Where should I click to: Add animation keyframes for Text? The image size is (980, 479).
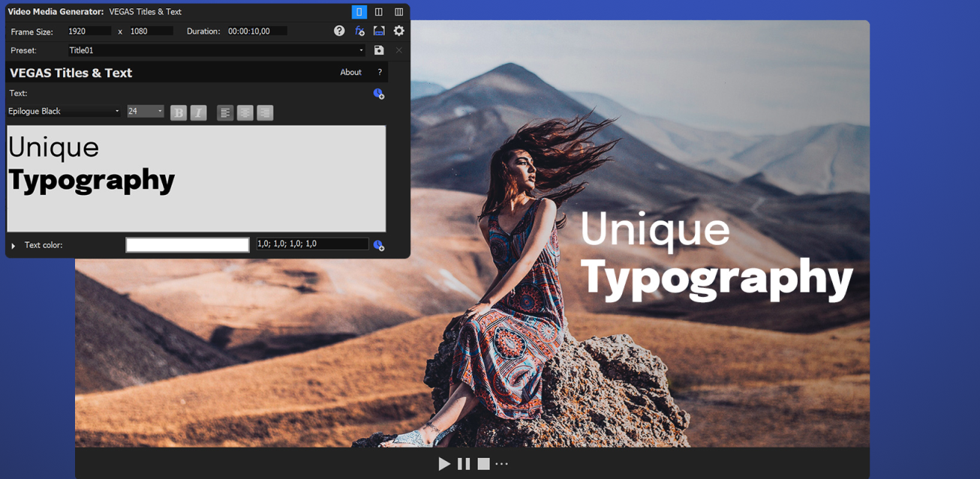379,93
